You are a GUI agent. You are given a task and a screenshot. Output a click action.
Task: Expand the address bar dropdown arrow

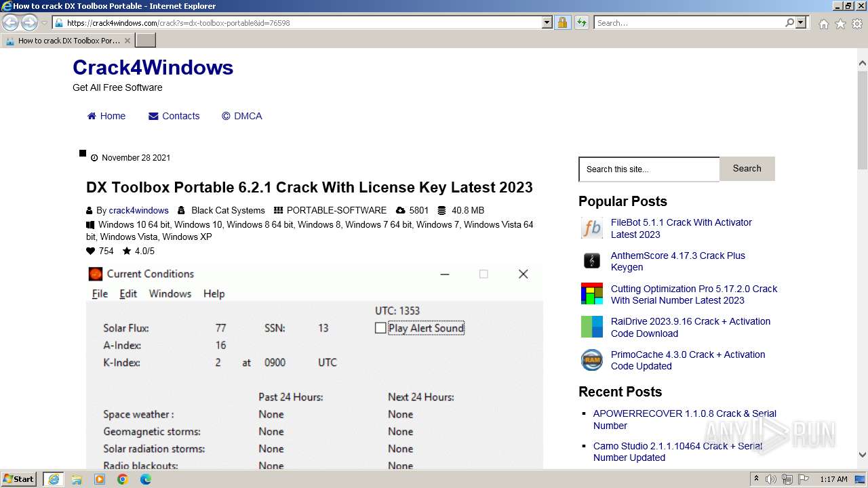click(547, 22)
